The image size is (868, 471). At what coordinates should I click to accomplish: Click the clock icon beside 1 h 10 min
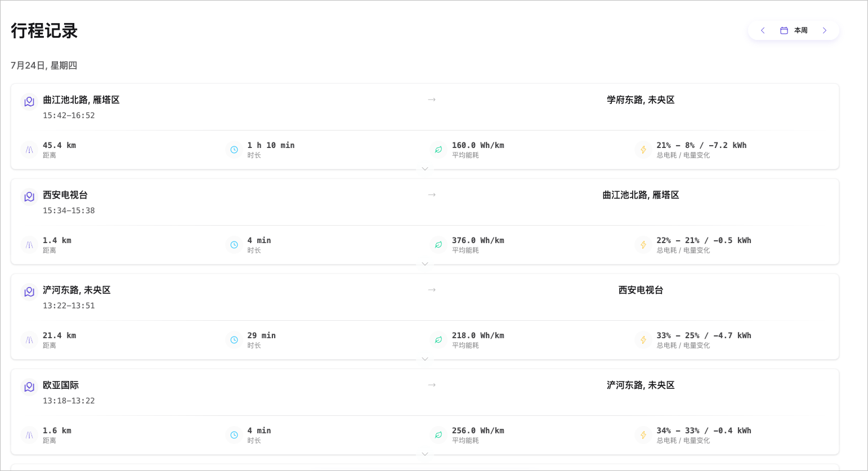(234, 150)
